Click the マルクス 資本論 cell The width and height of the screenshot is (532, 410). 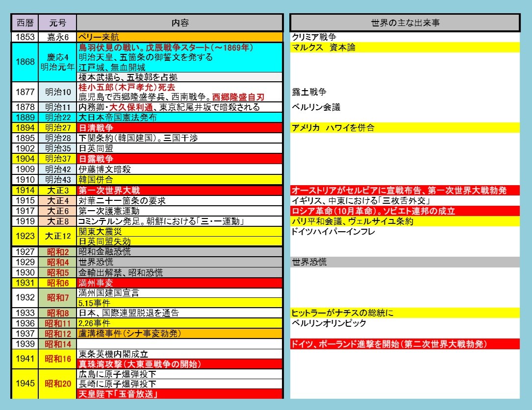405,48
